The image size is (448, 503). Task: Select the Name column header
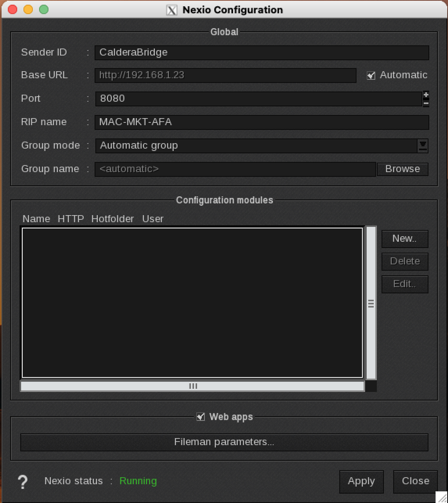pos(36,219)
